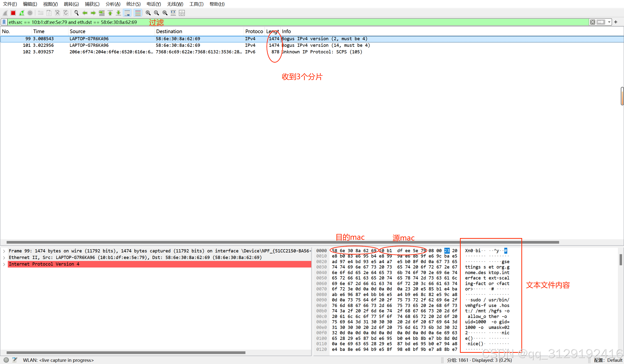Open the find packet tool with the magnifier icon
This screenshot has width=624, height=364.
[x=77, y=13]
